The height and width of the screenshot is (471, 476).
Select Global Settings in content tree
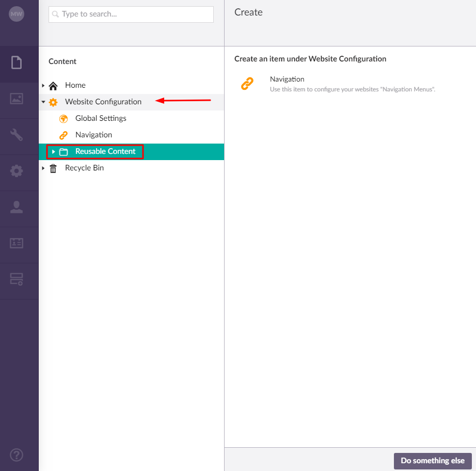tap(101, 118)
